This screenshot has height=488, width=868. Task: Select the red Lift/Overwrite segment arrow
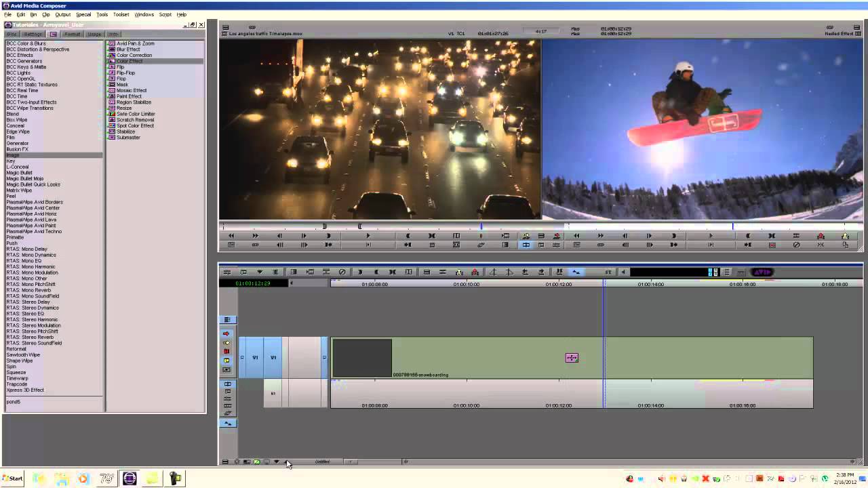[x=226, y=333]
